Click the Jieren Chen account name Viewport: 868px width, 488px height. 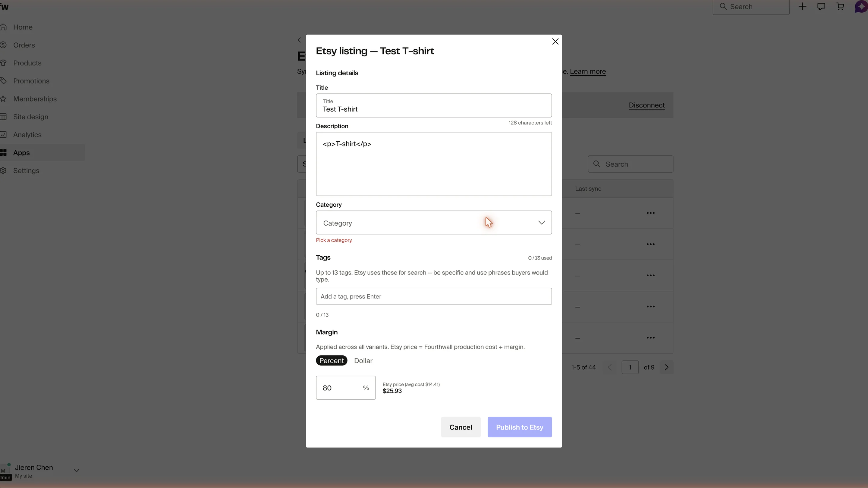(34, 468)
